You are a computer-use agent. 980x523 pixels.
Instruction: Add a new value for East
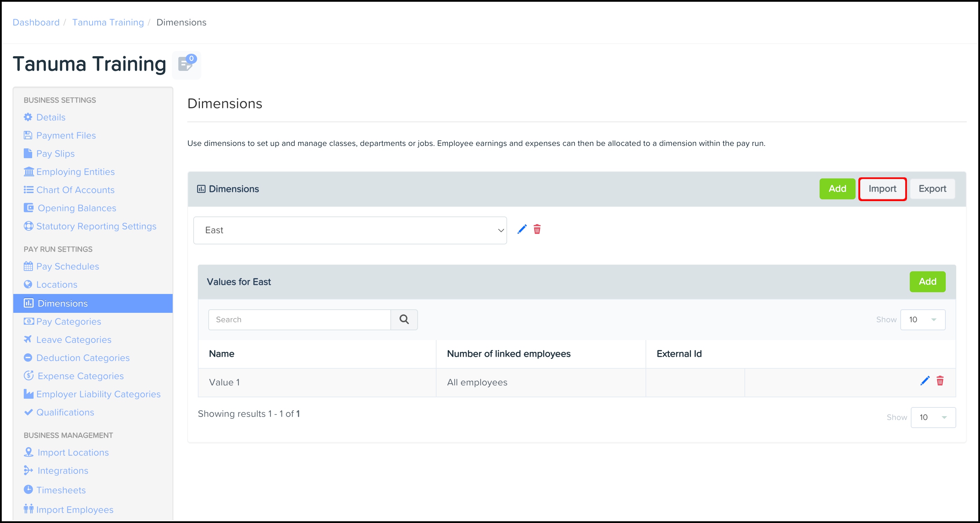(x=927, y=282)
